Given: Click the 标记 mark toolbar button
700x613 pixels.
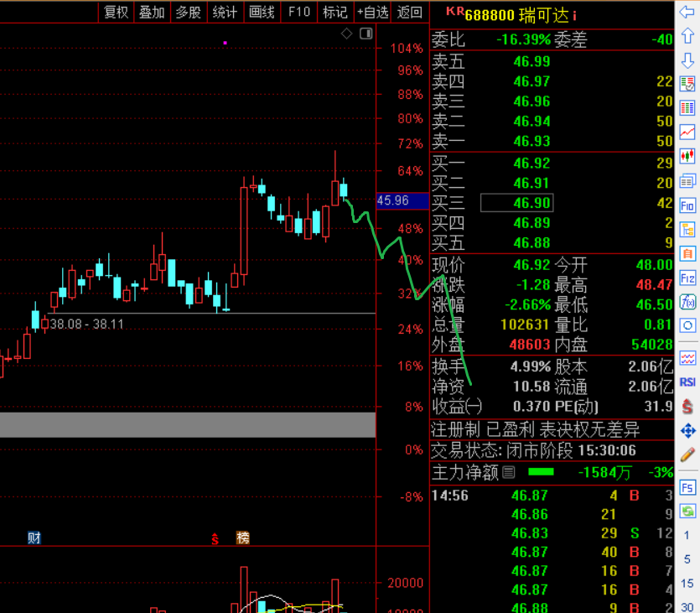Looking at the screenshot, I should pos(335,12).
